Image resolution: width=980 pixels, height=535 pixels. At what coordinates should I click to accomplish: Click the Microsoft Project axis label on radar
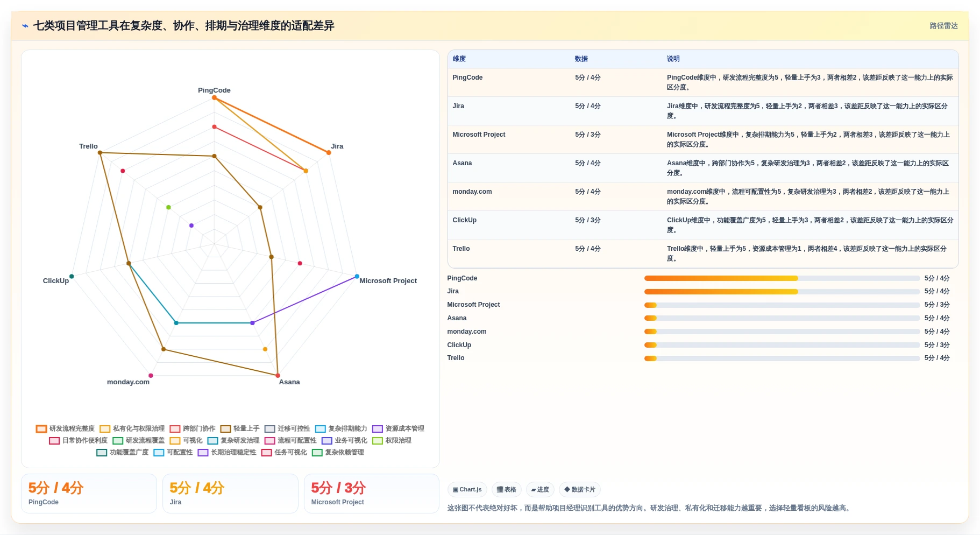pyautogui.click(x=388, y=281)
